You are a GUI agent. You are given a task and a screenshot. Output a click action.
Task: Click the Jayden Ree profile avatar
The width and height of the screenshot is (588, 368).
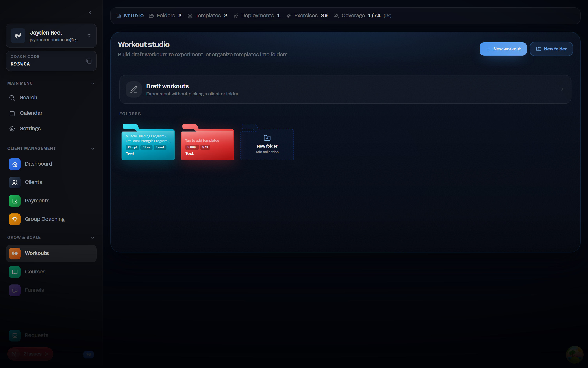18,36
